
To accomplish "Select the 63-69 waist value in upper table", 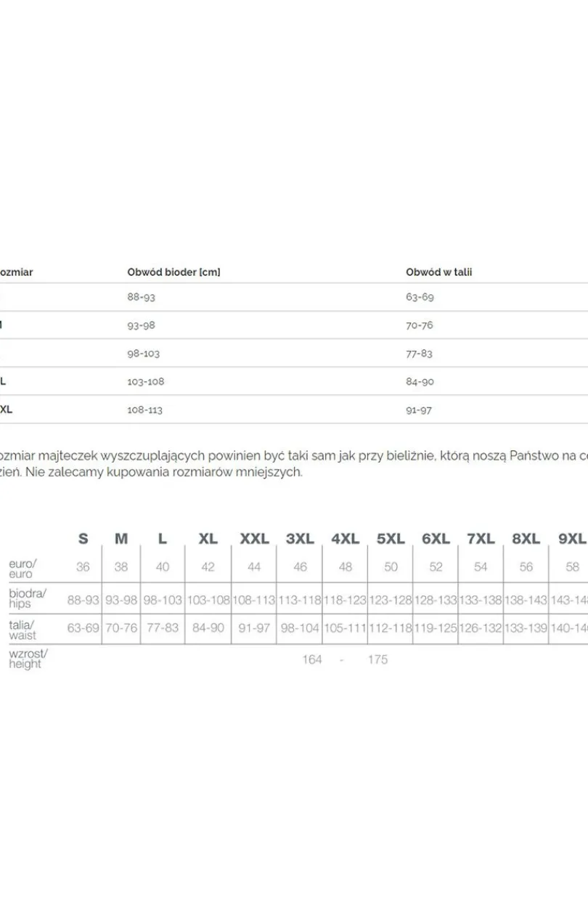I will pyautogui.click(x=420, y=297).
